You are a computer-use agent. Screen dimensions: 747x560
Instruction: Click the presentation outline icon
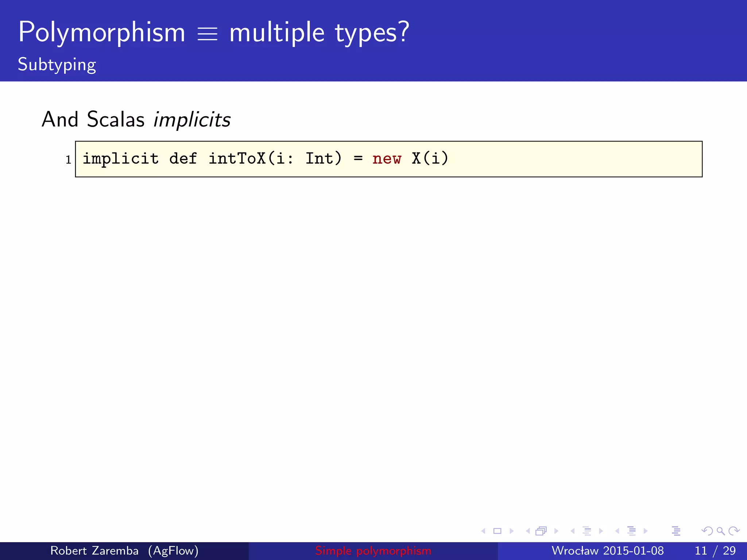tap(676, 531)
